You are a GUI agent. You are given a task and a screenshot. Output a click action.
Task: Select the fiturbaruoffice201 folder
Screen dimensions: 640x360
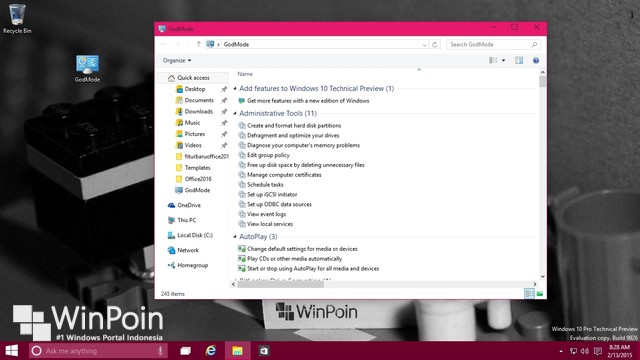202,156
